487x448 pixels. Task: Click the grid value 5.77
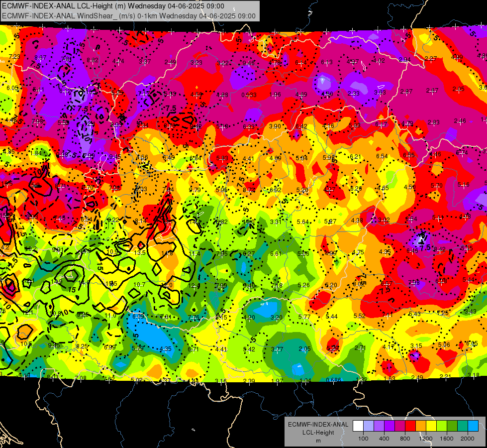(x=304, y=317)
